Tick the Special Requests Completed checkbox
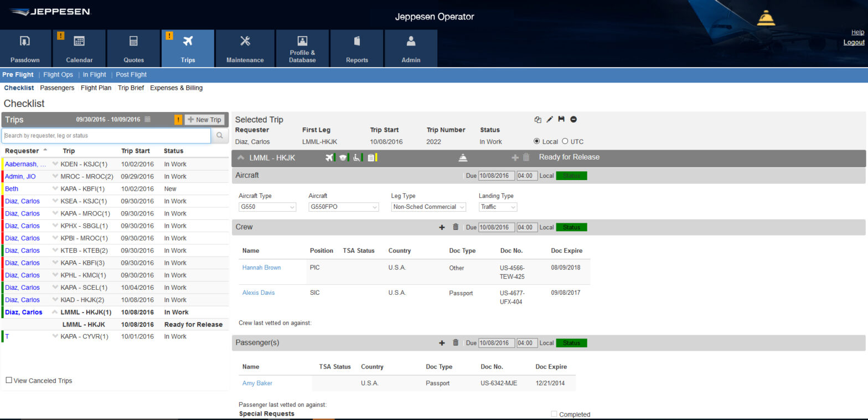This screenshot has height=420, width=868. tap(554, 414)
